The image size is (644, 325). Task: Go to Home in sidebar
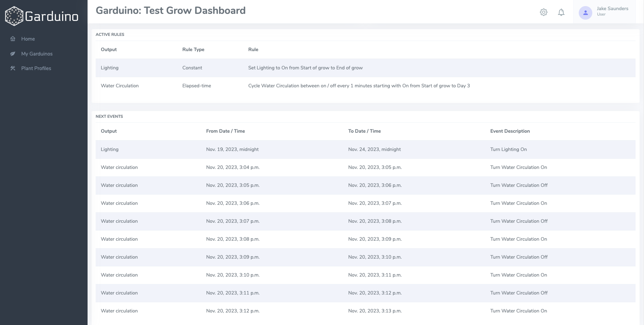(28, 39)
